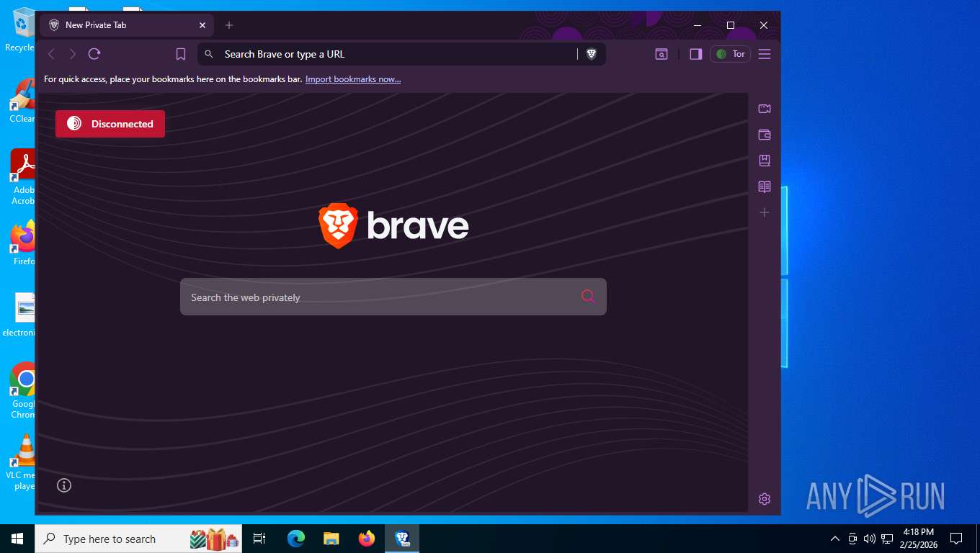Reload the page with the refresh icon

point(94,54)
